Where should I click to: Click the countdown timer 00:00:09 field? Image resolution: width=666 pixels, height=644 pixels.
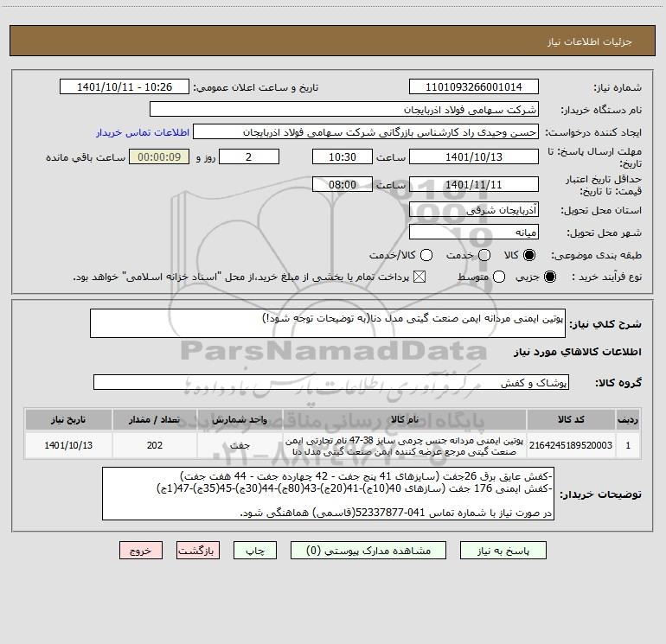[x=159, y=156]
